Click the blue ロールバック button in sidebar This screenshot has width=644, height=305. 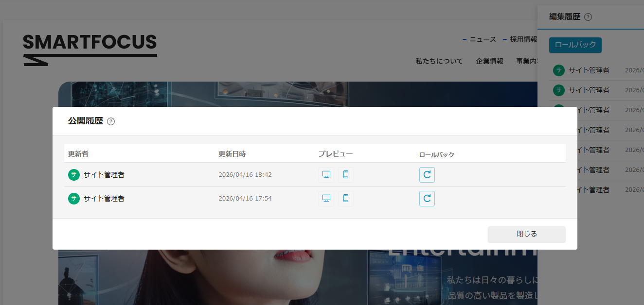[575, 45]
